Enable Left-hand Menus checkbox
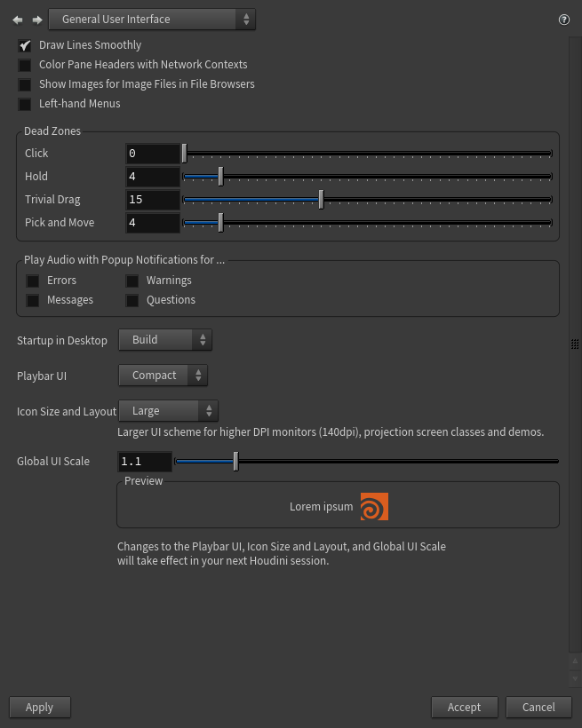 (x=25, y=104)
